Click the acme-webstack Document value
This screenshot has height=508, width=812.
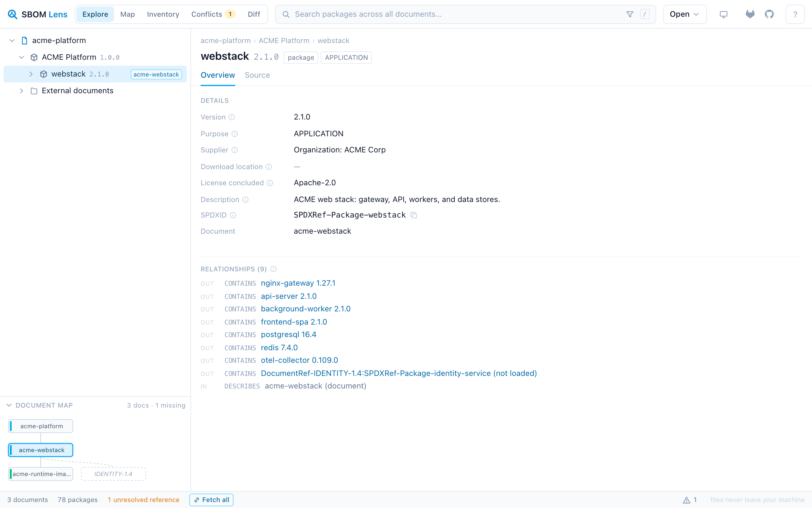pyautogui.click(x=322, y=231)
